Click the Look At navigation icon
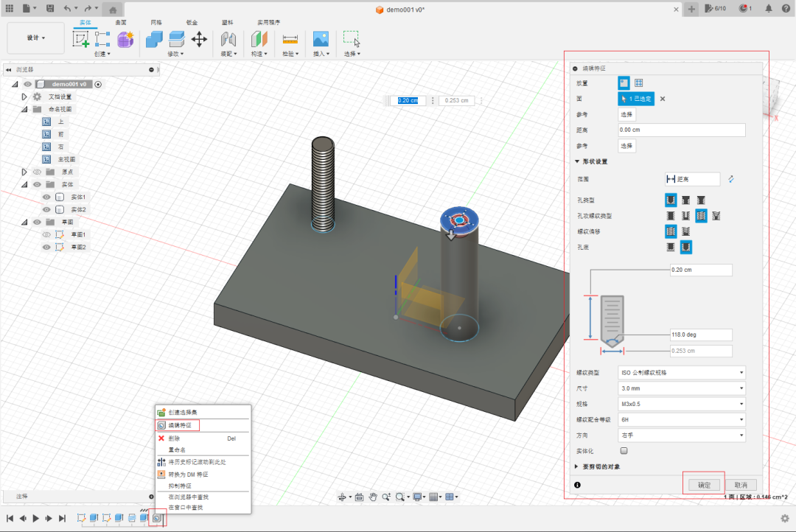 pos(359,497)
